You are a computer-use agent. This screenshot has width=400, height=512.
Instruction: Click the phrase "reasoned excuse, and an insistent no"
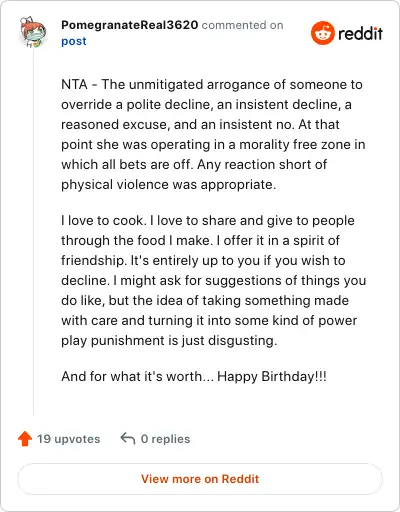pyautogui.click(x=178, y=124)
